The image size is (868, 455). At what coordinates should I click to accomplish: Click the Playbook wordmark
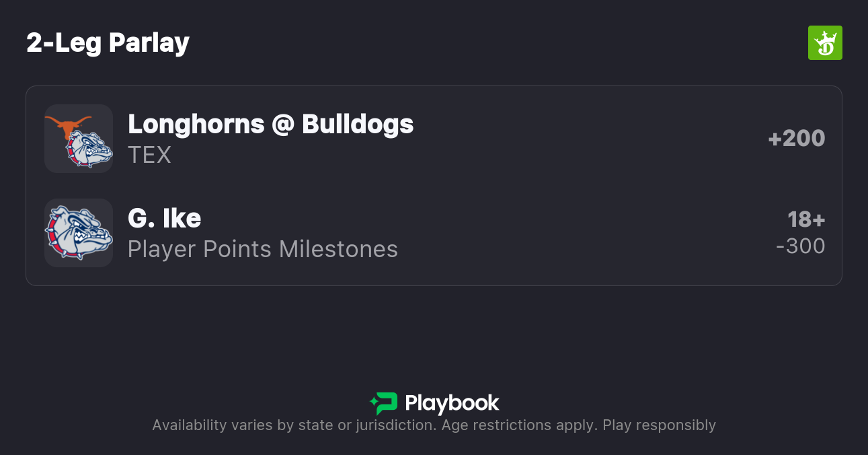[452, 403]
